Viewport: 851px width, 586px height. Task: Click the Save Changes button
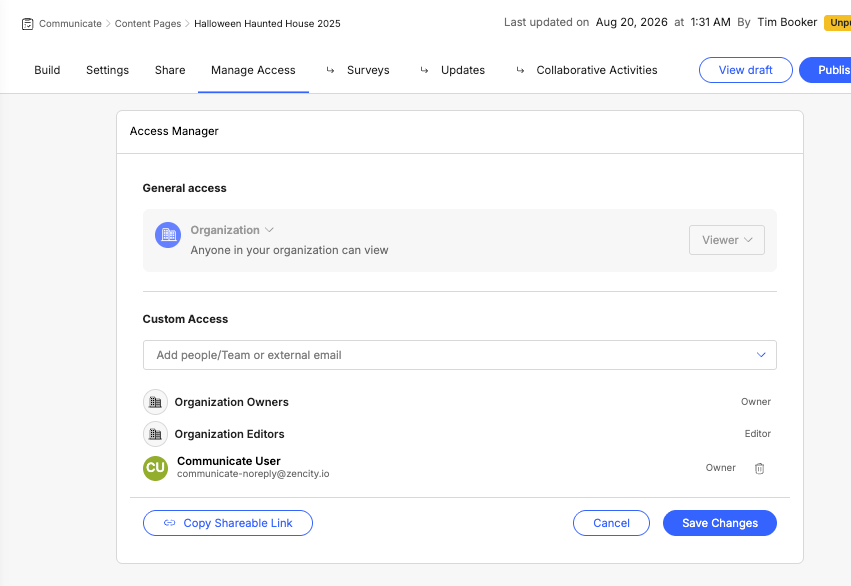coord(720,523)
